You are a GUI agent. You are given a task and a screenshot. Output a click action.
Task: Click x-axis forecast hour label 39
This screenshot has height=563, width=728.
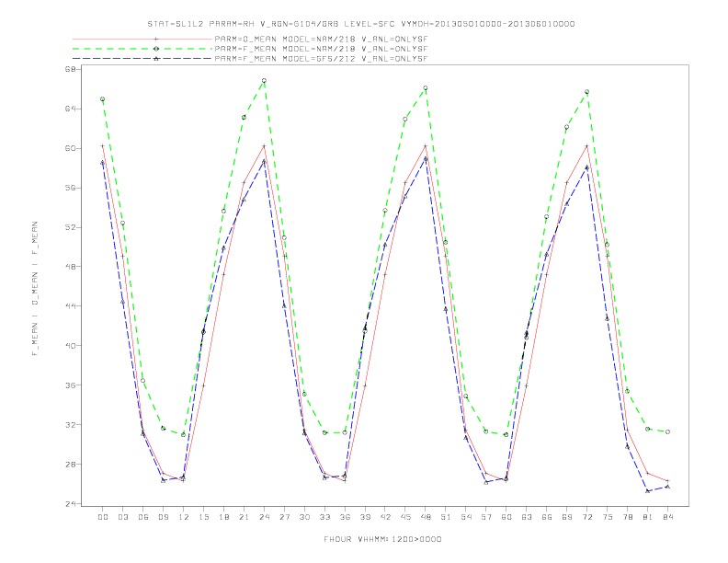(x=365, y=517)
